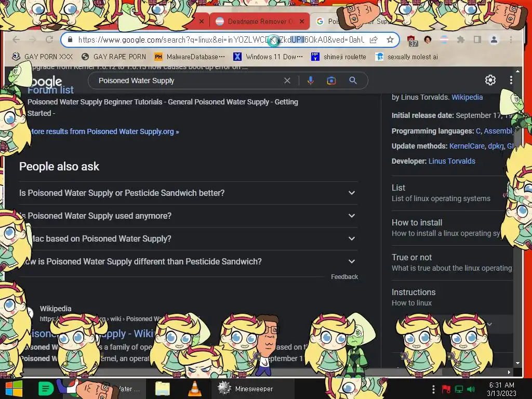
Task: Expand "Mac based on Poisoned Water Supply?" question
Action: pos(188,238)
